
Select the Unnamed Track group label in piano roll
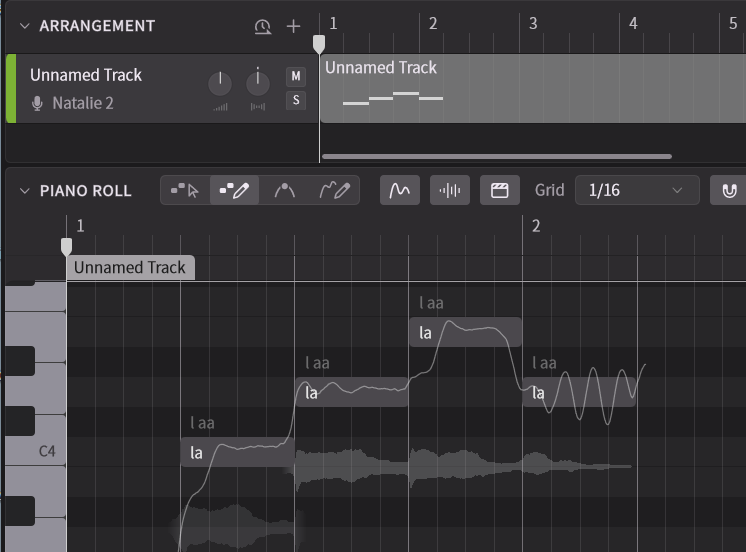(130, 267)
